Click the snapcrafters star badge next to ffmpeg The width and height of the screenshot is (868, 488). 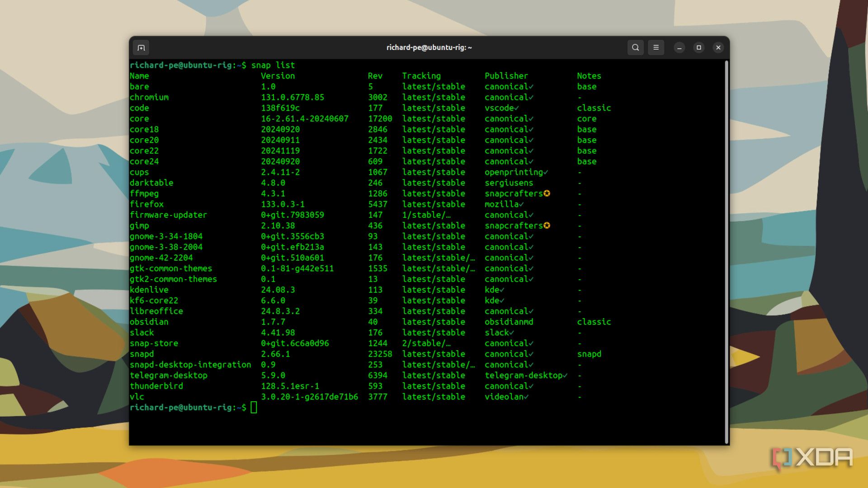tap(546, 193)
